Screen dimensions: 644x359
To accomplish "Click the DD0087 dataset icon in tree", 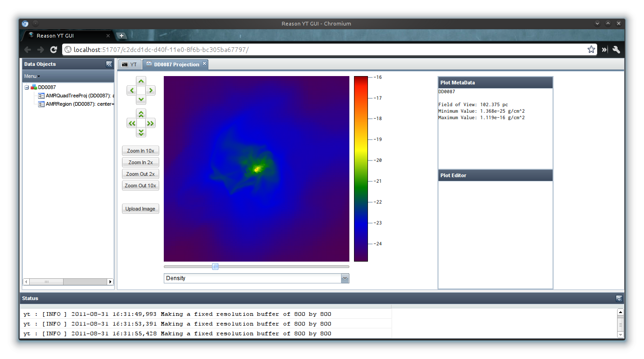I will tap(34, 87).
